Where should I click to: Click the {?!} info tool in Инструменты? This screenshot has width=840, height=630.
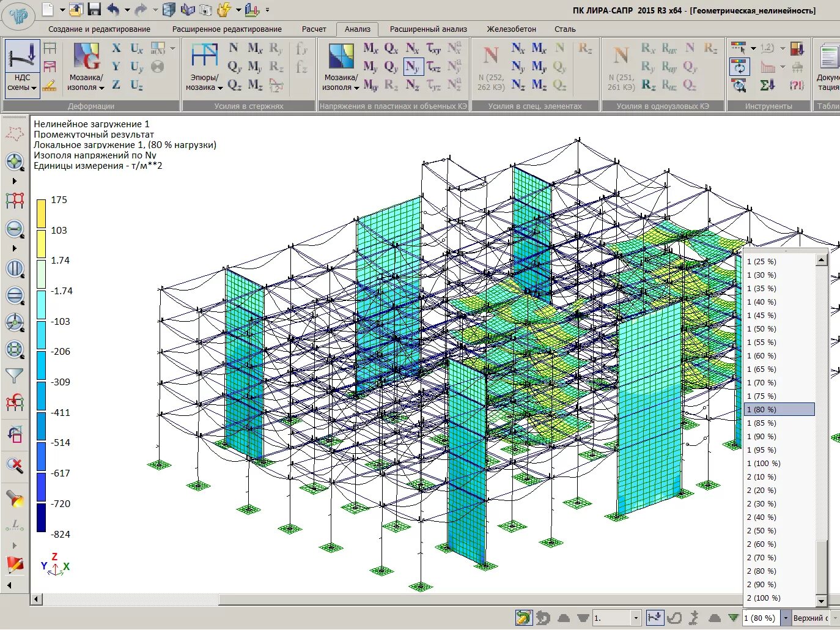coord(797,85)
